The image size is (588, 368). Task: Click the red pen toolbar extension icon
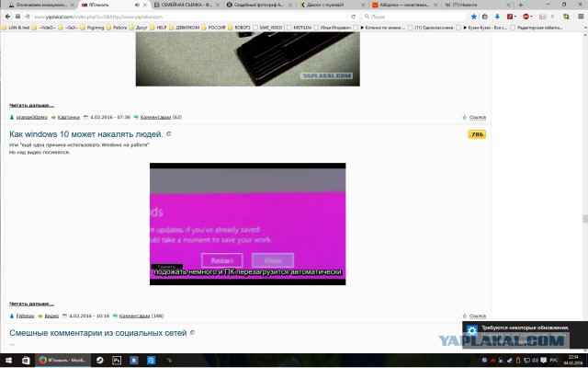pos(510,17)
